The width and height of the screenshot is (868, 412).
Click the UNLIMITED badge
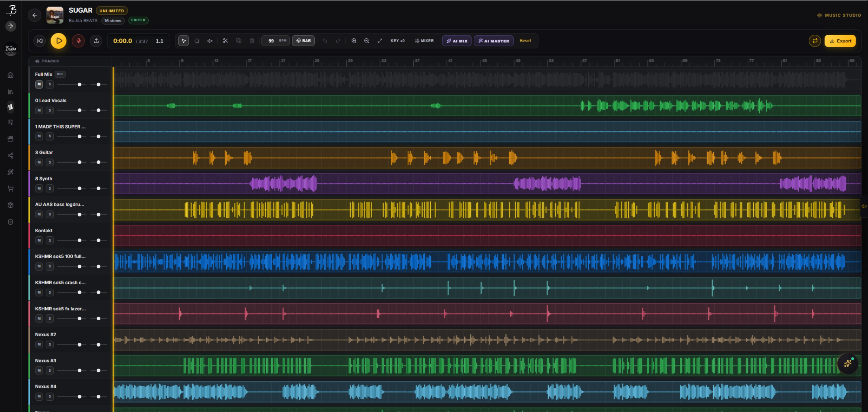click(111, 10)
